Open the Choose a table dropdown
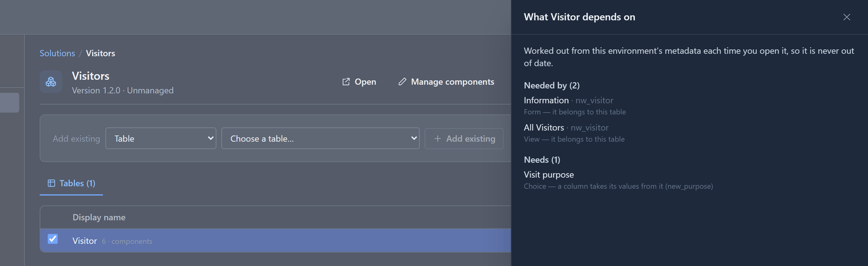868x266 pixels. tap(320, 138)
